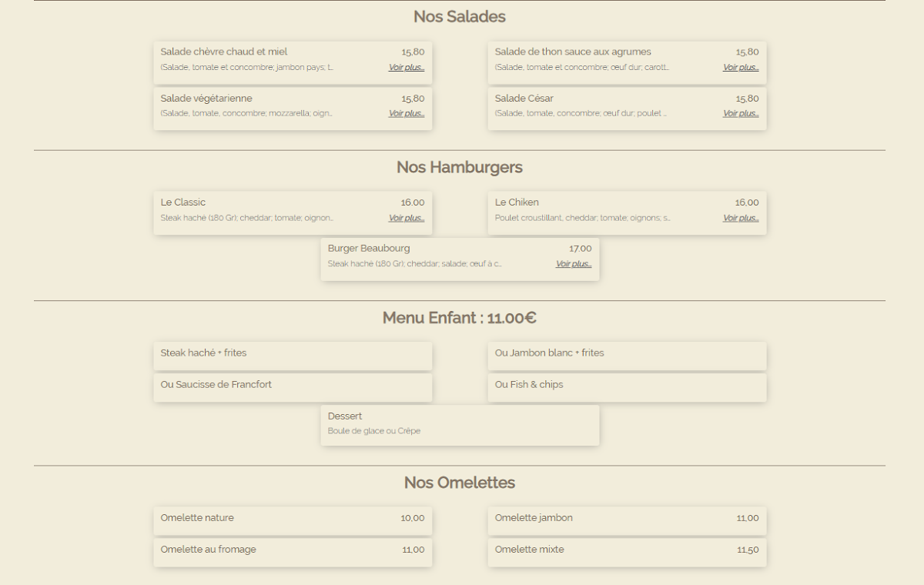The image size is (924, 585).
Task: Expand 'Voir plus' for Salade chèvre chaud et miel
Action: pyautogui.click(x=406, y=68)
